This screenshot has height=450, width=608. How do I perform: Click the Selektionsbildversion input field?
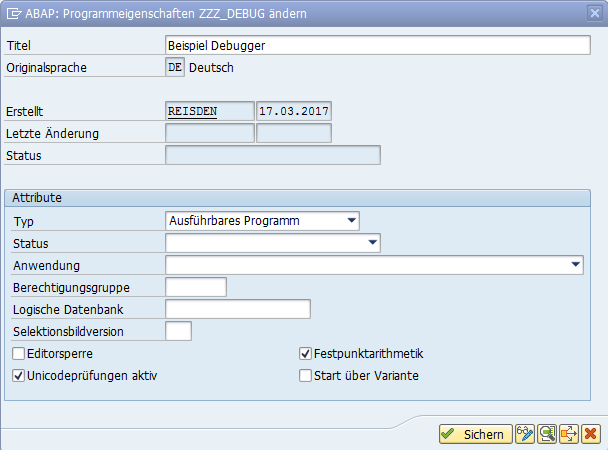pyautogui.click(x=178, y=331)
